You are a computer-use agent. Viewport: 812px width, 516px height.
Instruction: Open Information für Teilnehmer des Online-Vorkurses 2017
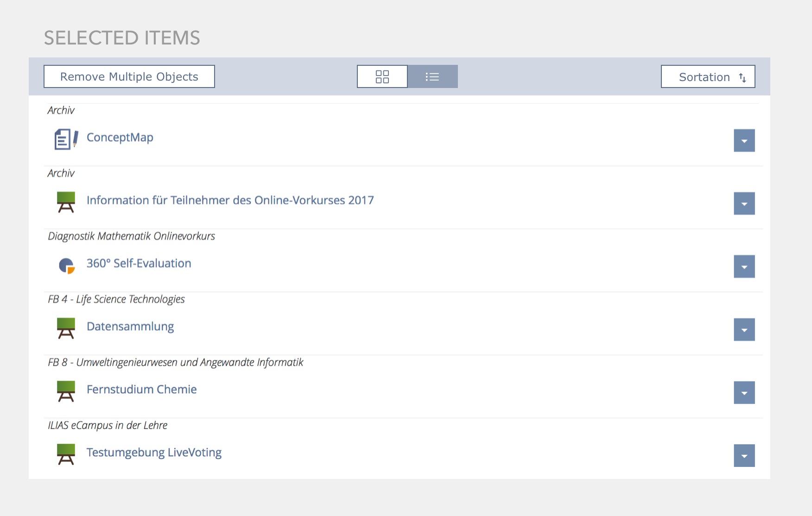point(230,200)
